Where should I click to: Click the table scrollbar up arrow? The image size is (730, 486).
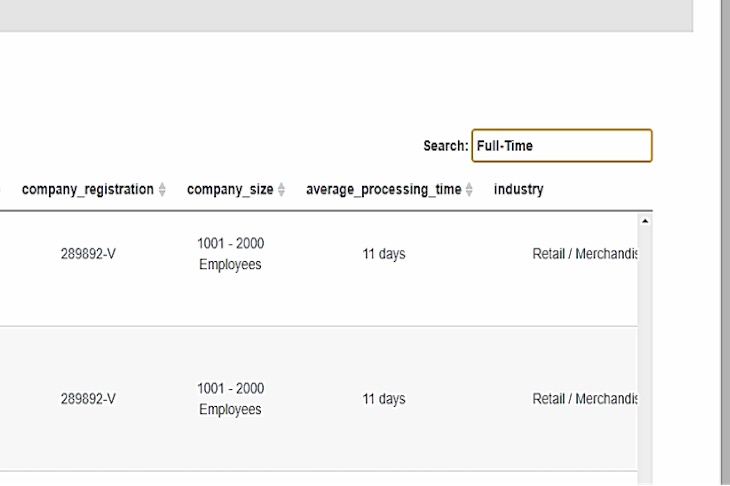pos(644,221)
